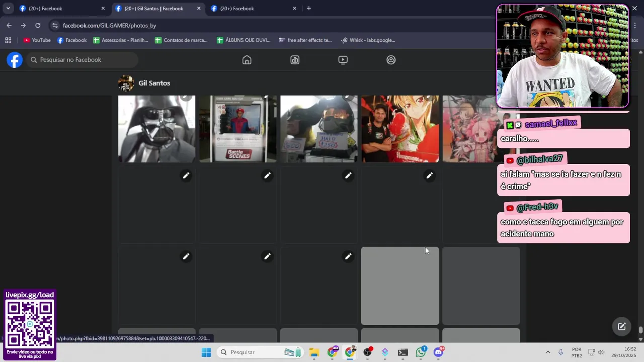Edit the photo under Battle Scenes thumbnail
The width and height of the screenshot is (644, 362).
(x=267, y=175)
